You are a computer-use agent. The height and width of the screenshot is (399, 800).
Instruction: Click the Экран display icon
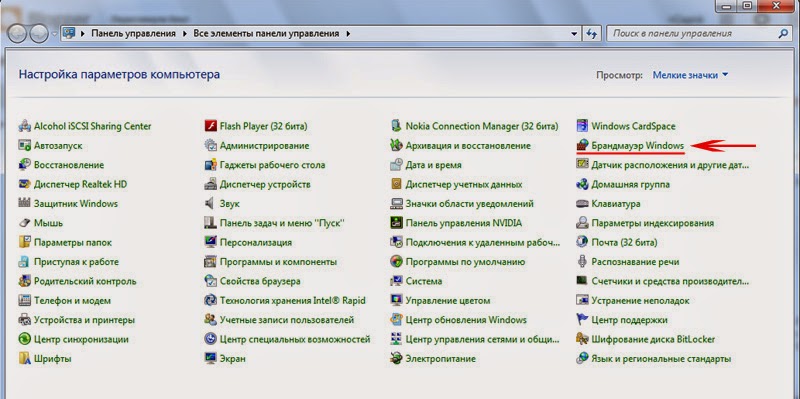pos(210,359)
